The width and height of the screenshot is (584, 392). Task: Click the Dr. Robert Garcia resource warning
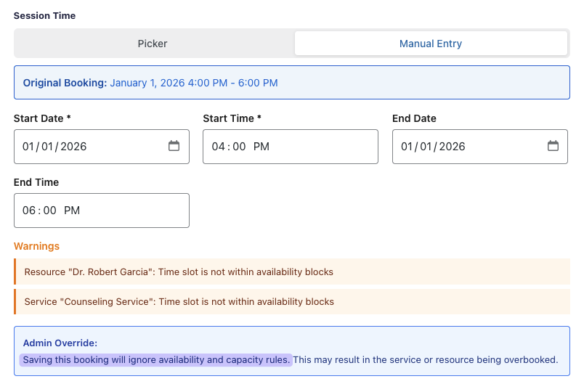pyautogui.click(x=179, y=272)
